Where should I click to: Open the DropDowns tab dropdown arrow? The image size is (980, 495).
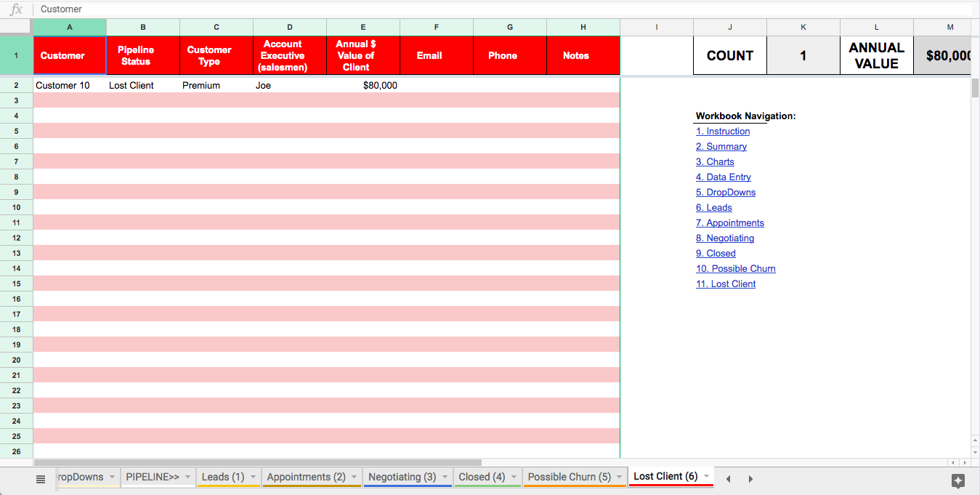(x=112, y=478)
